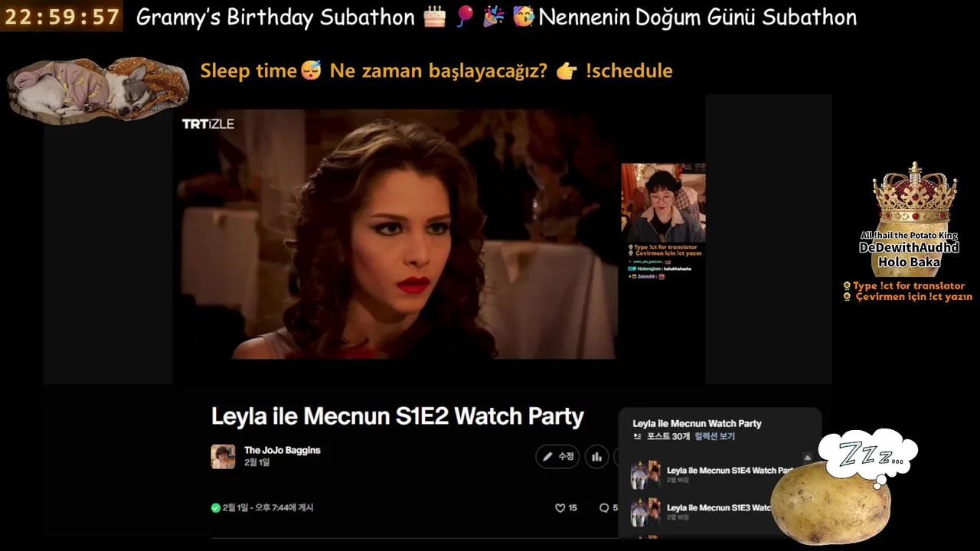Click the S1E4 post thumbnail
This screenshot has height=551, width=980.
click(x=645, y=475)
